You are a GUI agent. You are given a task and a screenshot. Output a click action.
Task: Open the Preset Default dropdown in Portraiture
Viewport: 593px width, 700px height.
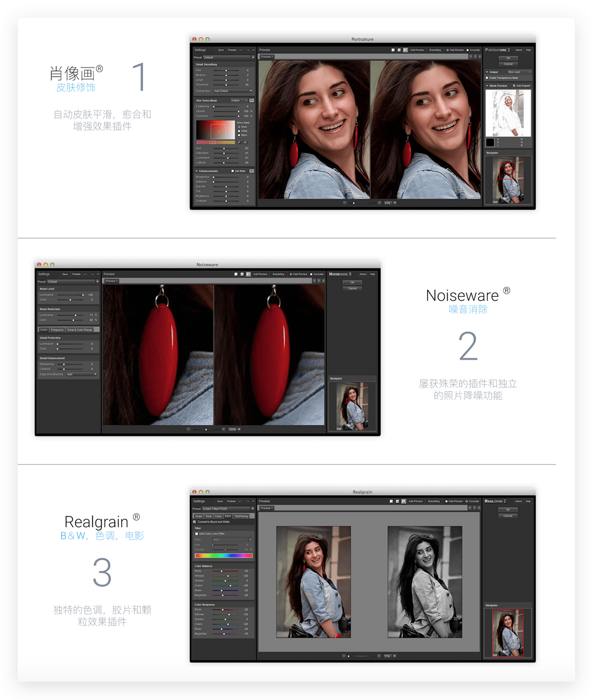point(229,57)
